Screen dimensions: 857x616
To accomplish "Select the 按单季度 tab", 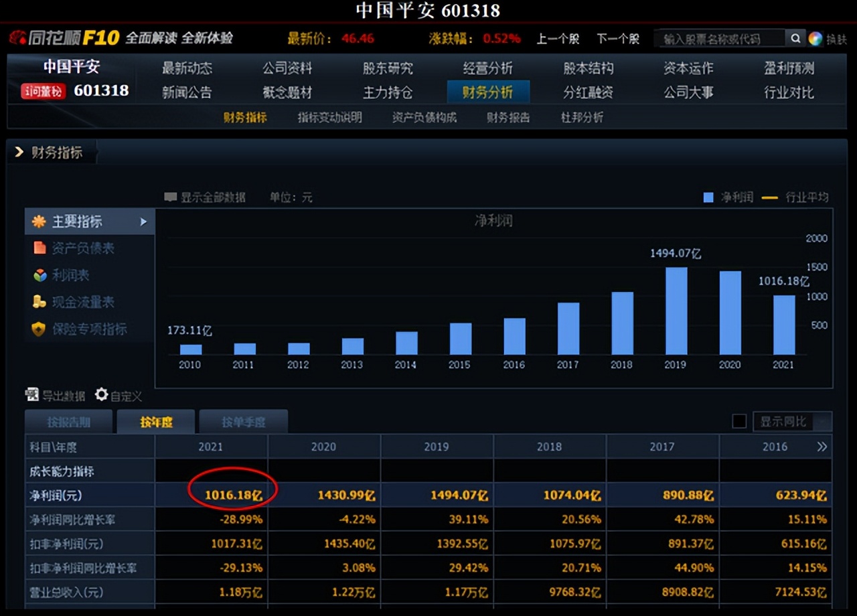I will click(x=244, y=421).
